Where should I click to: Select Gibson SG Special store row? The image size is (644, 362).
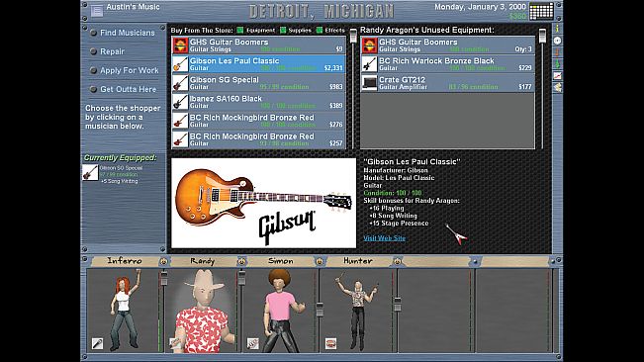pos(259,83)
